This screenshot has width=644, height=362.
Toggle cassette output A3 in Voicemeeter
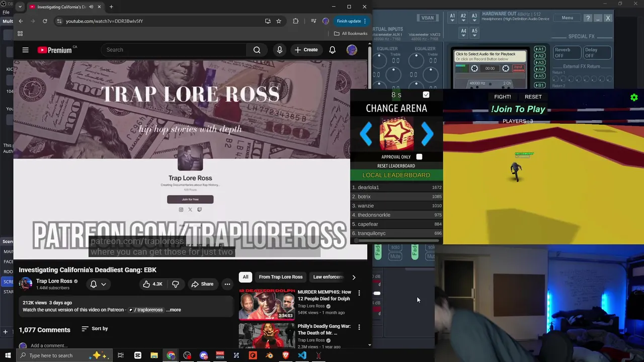(x=539, y=63)
